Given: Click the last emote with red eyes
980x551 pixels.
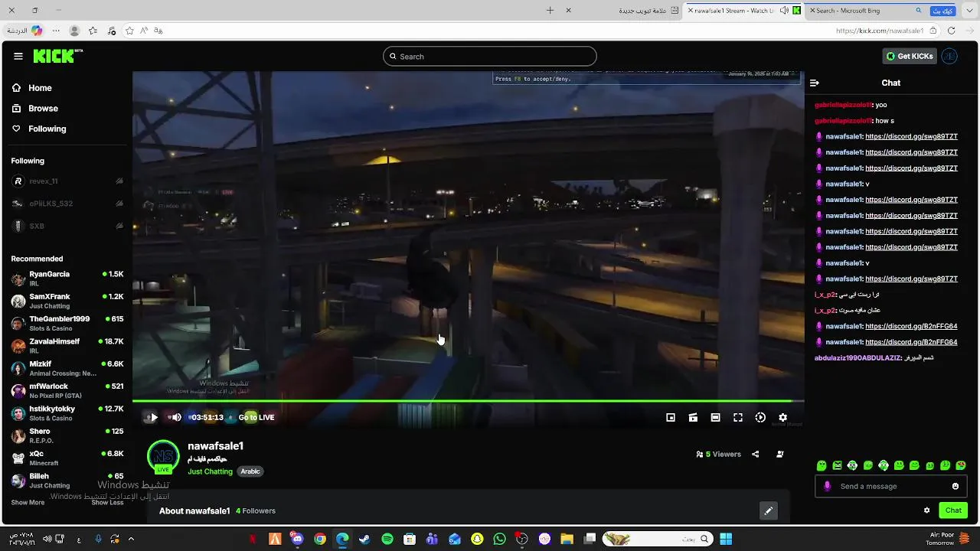Looking at the screenshot, I should point(961,465).
